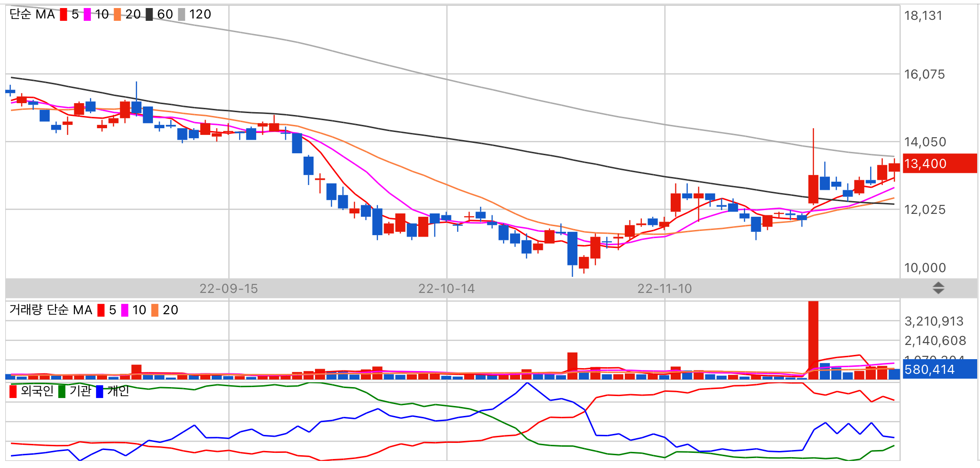Click the tallest red volume bar
Screen dimensions: 980x468
813,340
